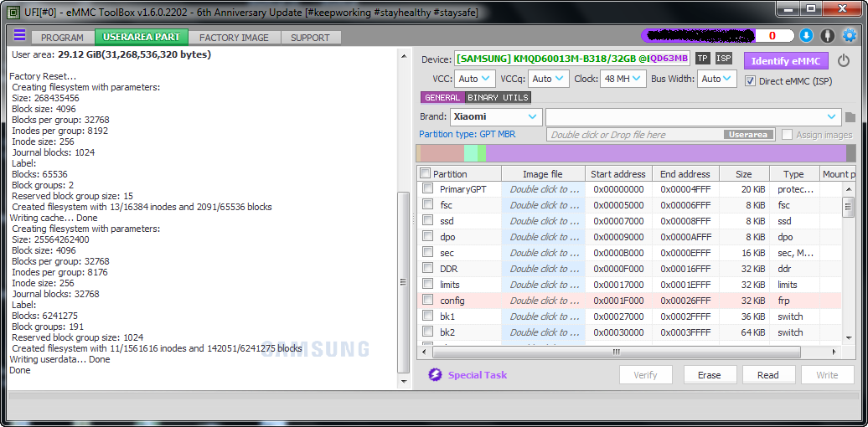Select the limits partition row name
The width and height of the screenshot is (868, 427).
pyautogui.click(x=449, y=285)
